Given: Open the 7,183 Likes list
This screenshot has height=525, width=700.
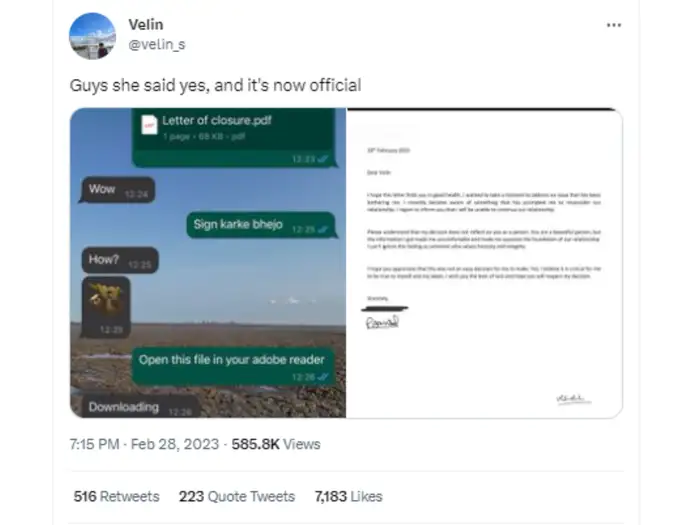Looking at the screenshot, I should click(349, 496).
